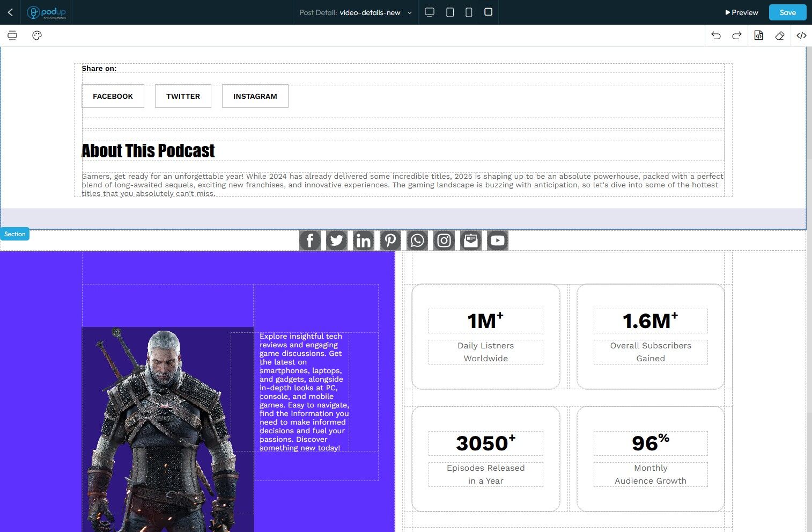
Task: Select the armored warrior character image
Action: pos(168,429)
